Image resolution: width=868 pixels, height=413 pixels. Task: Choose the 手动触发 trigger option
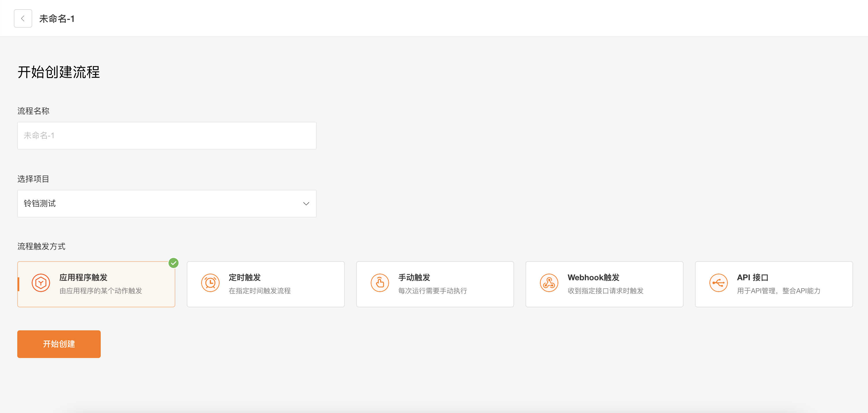435,284
